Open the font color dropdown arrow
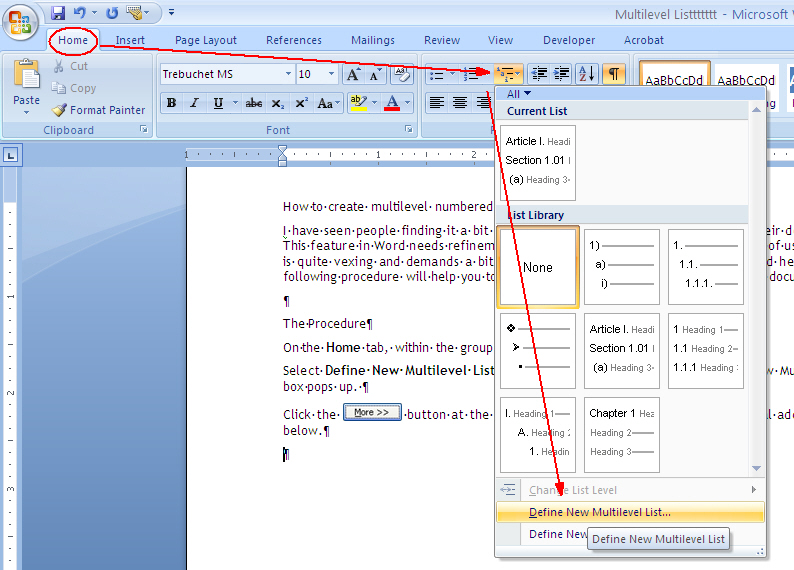Viewport: 794px width, 570px height. coord(407,103)
